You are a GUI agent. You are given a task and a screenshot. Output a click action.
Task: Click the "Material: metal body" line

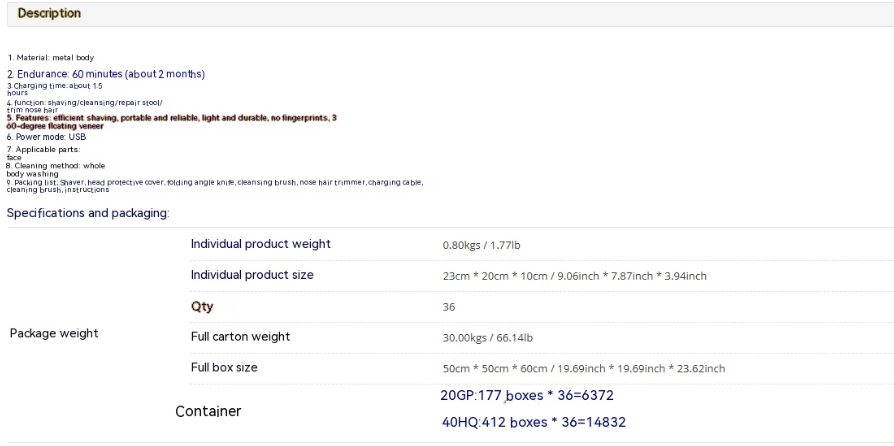[50, 58]
